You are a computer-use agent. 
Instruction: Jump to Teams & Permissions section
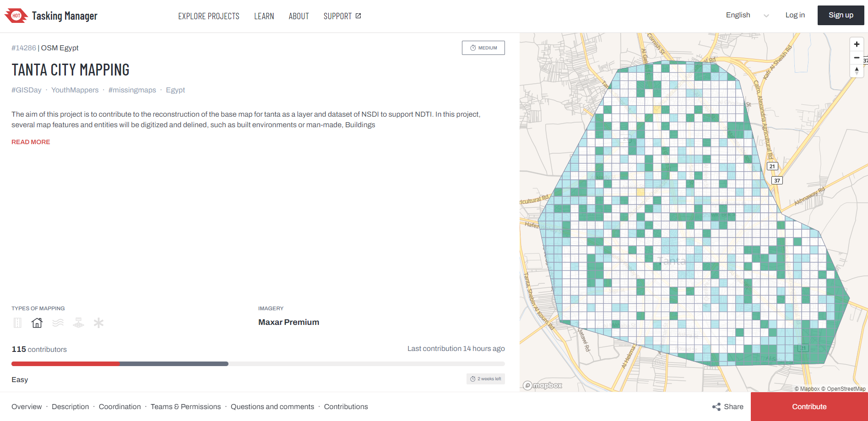185,407
